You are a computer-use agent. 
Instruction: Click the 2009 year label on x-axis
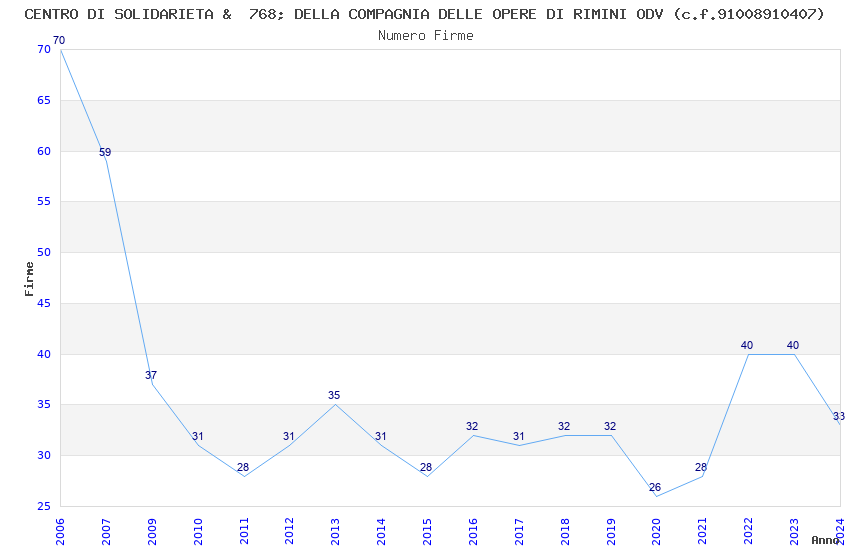151,532
